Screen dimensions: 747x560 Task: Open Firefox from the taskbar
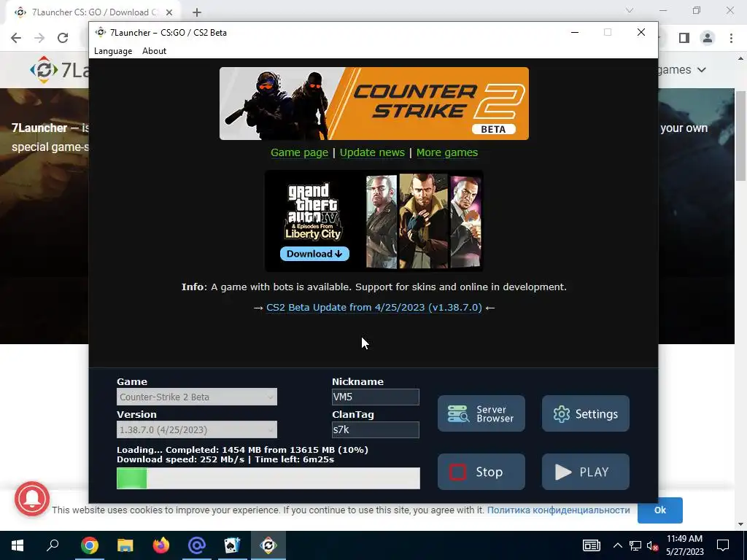tap(161, 545)
